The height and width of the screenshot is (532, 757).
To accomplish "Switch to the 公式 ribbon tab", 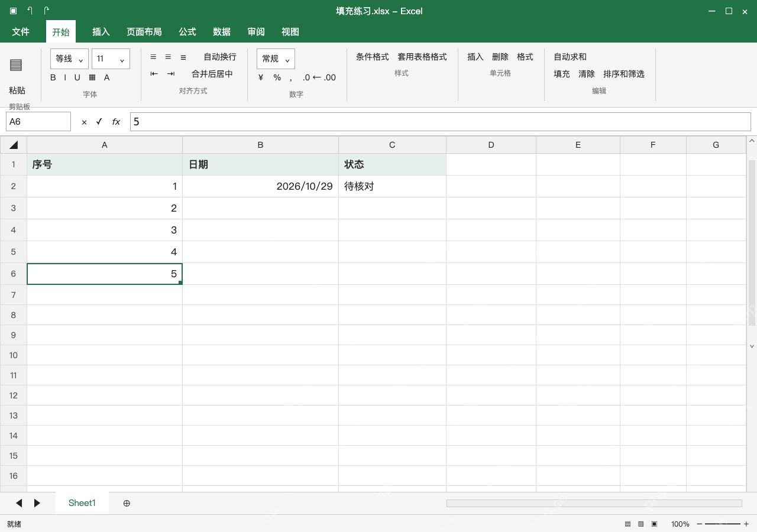I will pyautogui.click(x=187, y=32).
